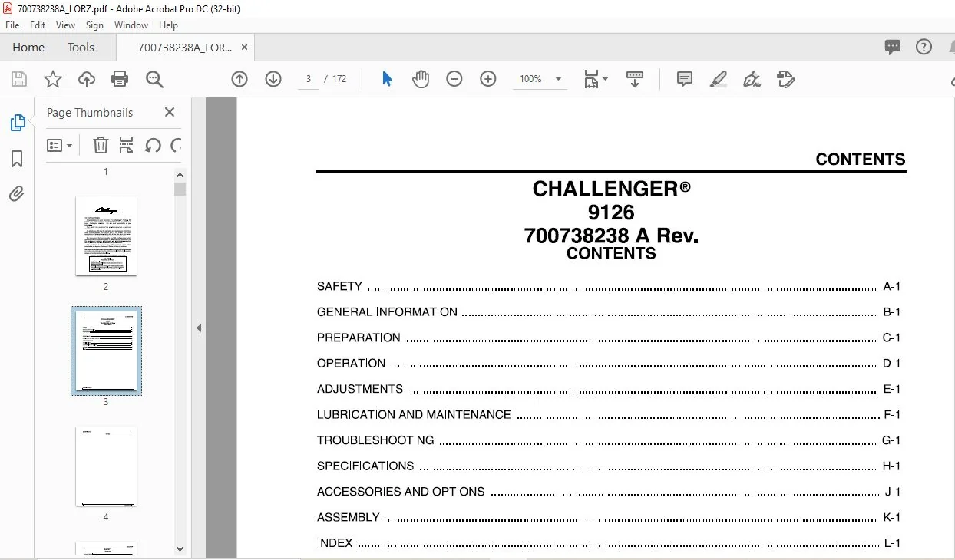This screenshot has width=955, height=560.
Task: Collapse the navigation pane arrow
Action: 199,328
